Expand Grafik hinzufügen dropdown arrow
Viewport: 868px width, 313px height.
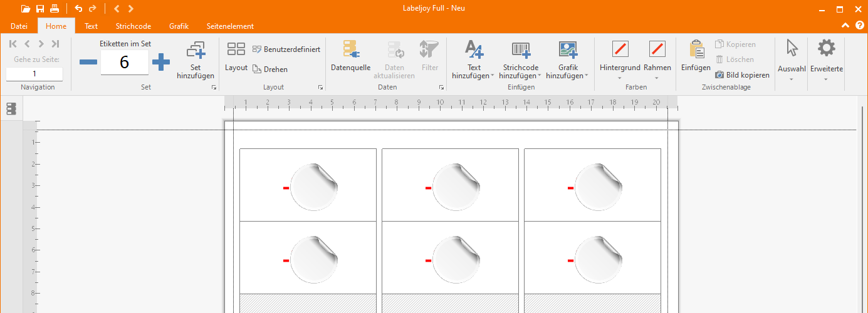click(x=587, y=76)
